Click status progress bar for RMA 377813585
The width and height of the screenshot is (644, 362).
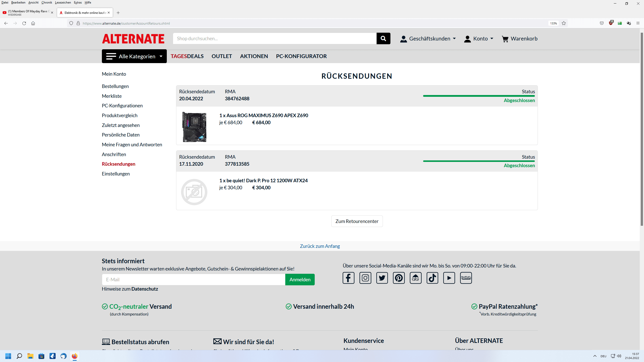click(479, 161)
